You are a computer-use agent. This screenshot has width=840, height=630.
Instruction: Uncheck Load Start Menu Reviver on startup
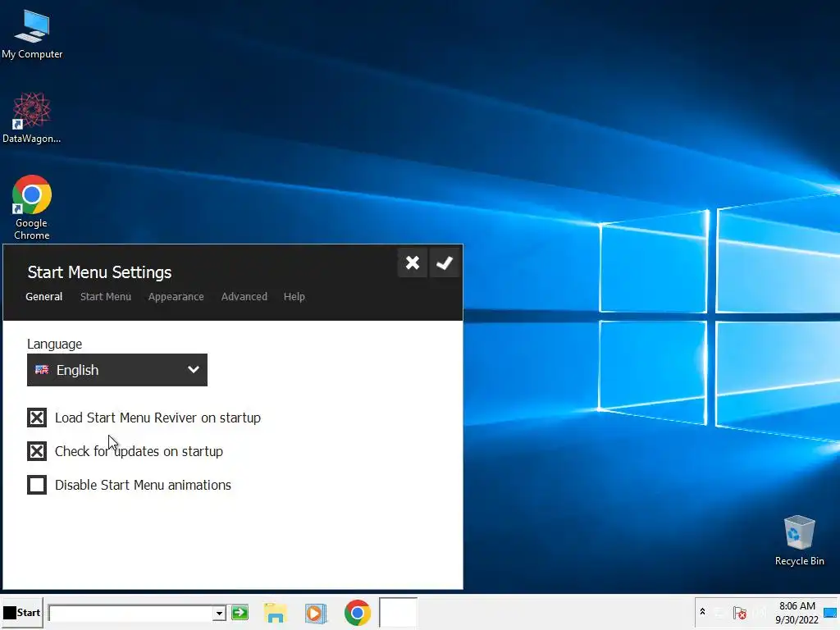[37, 418]
